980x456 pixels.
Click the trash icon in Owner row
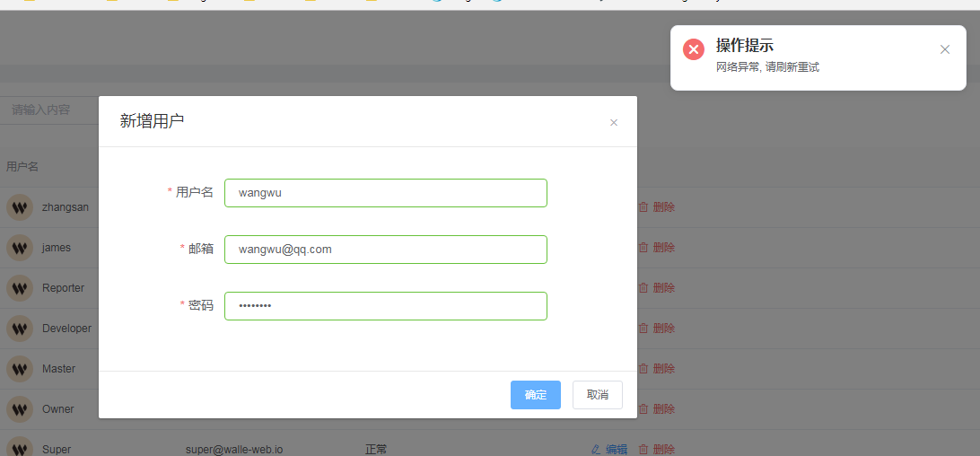pos(643,409)
